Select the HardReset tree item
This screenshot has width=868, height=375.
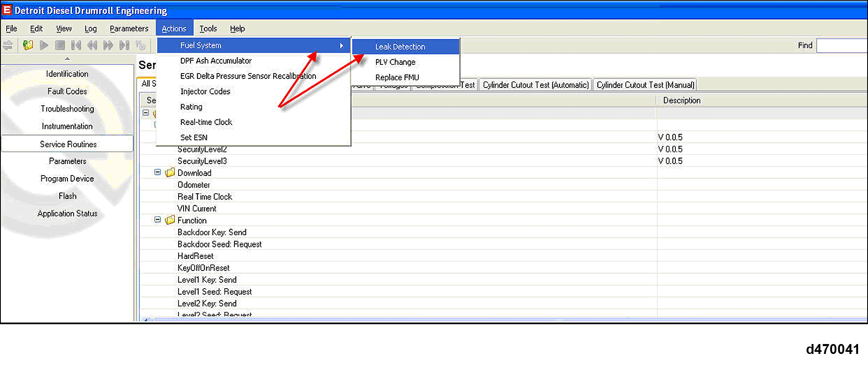coord(196,256)
